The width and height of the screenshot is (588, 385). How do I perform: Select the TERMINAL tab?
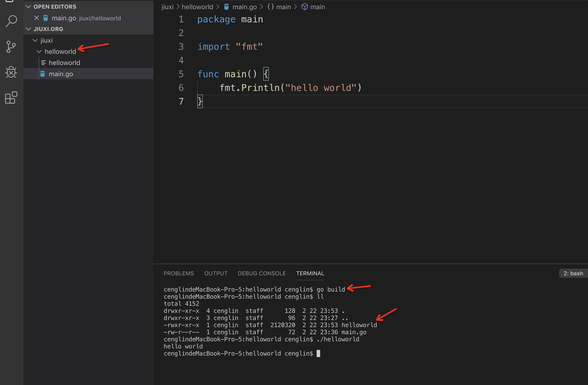(x=310, y=273)
